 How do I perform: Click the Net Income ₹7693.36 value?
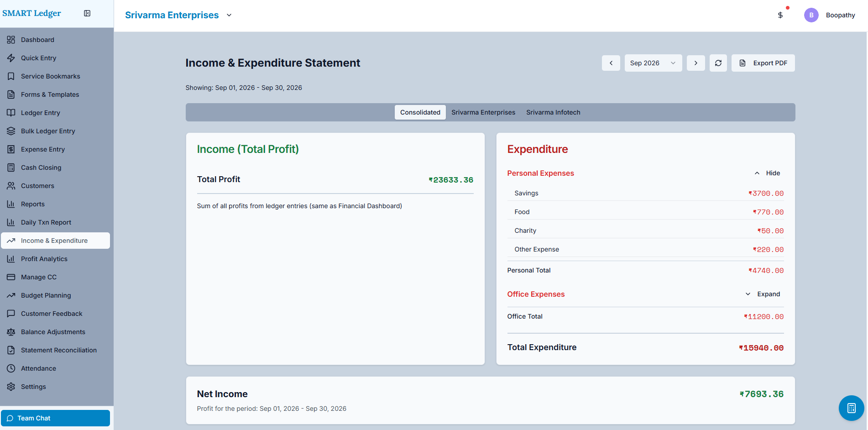click(x=762, y=394)
